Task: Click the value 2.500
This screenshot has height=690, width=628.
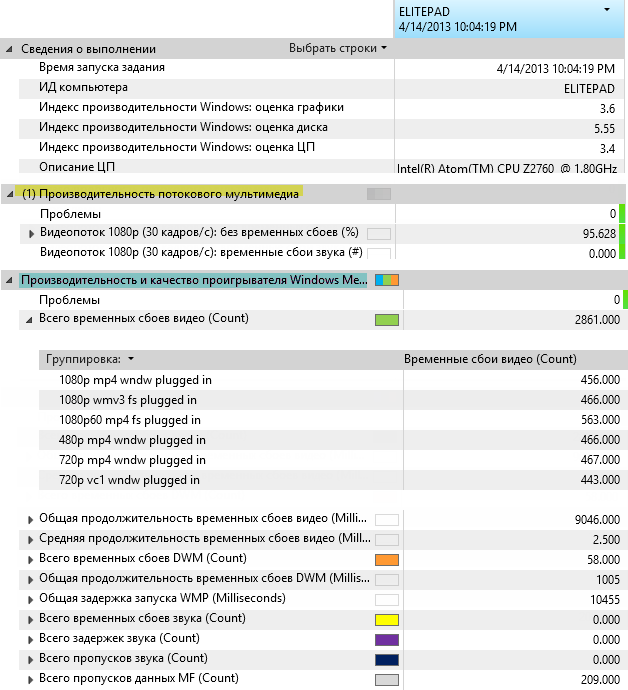Action: click(x=606, y=540)
